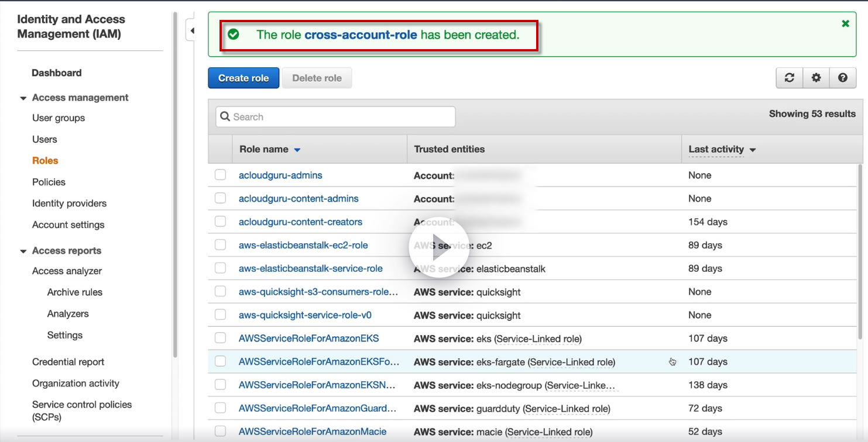Click the help question mark icon

[843, 78]
